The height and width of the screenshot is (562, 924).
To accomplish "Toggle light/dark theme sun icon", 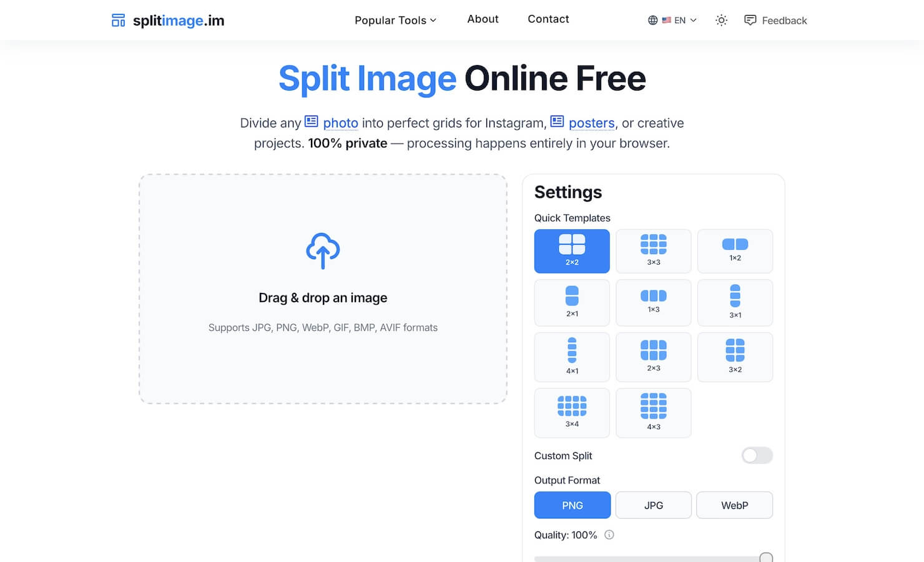I will [x=721, y=20].
